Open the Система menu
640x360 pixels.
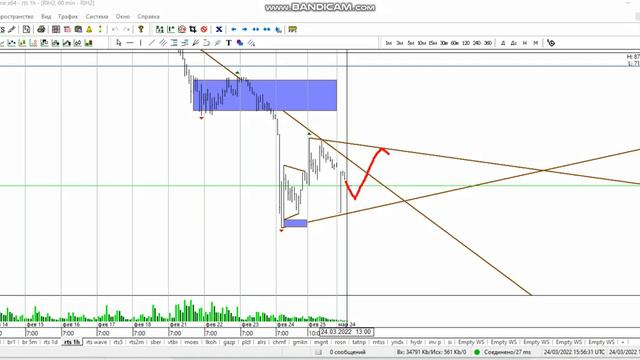(97, 16)
